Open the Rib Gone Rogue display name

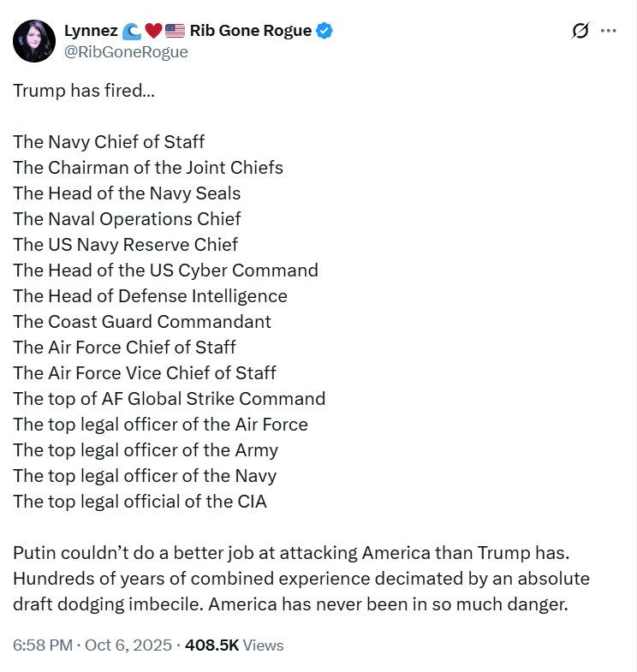(x=250, y=31)
